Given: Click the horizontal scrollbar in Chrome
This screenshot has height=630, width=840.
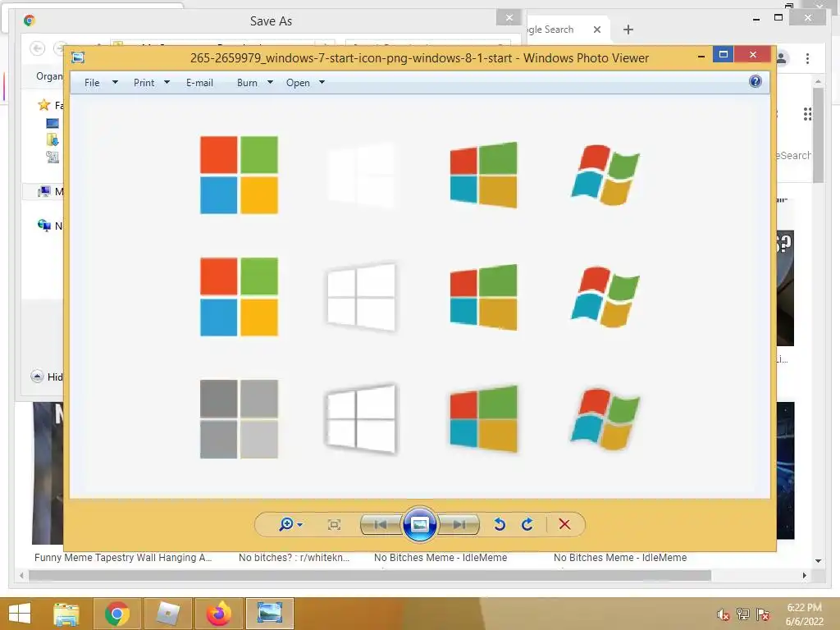Looking at the screenshot, I should (370, 575).
